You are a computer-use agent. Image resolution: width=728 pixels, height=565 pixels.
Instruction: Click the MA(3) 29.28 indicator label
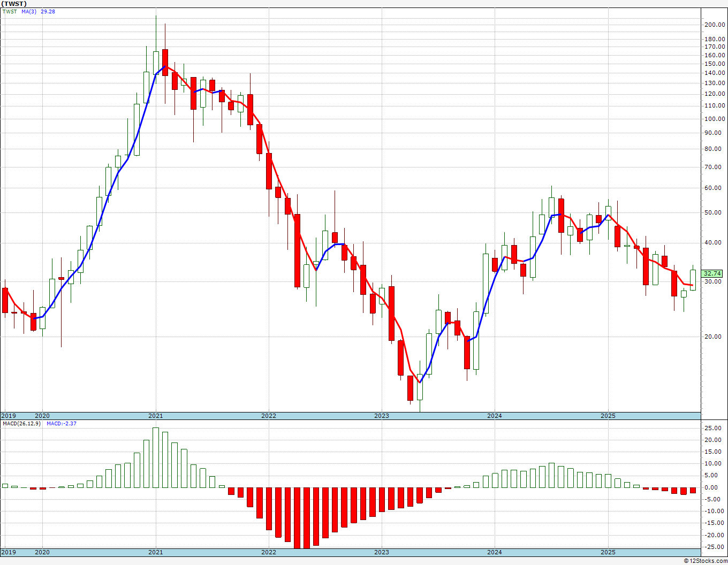click(x=38, y=11)
